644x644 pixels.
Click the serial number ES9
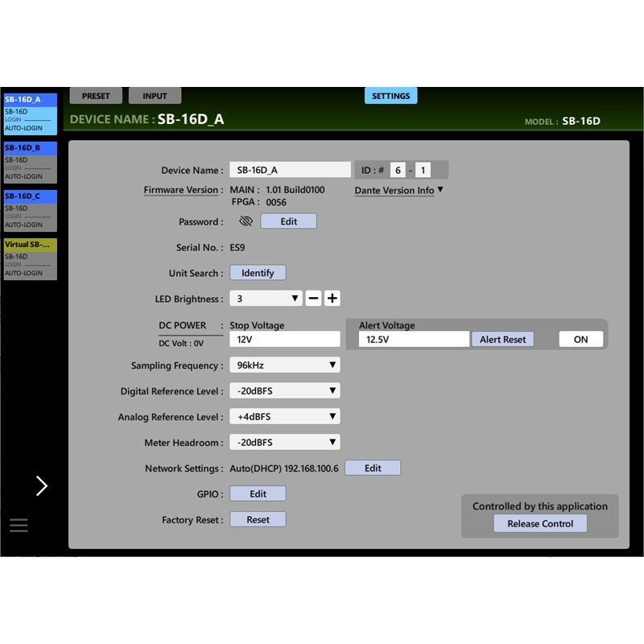237,248
